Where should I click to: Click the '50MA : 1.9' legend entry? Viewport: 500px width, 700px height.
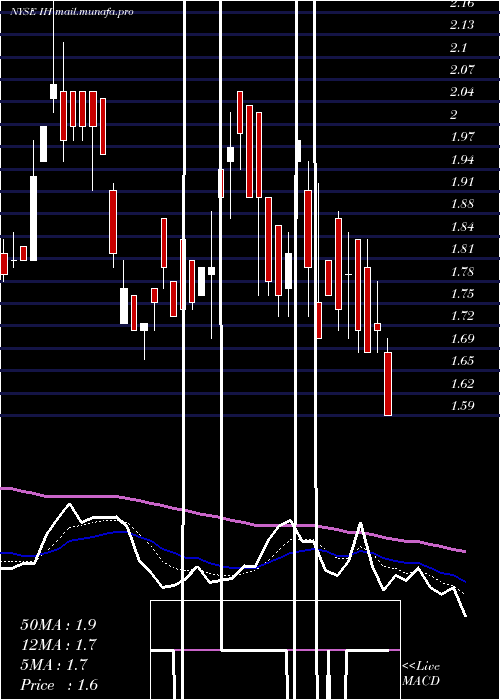58,625
